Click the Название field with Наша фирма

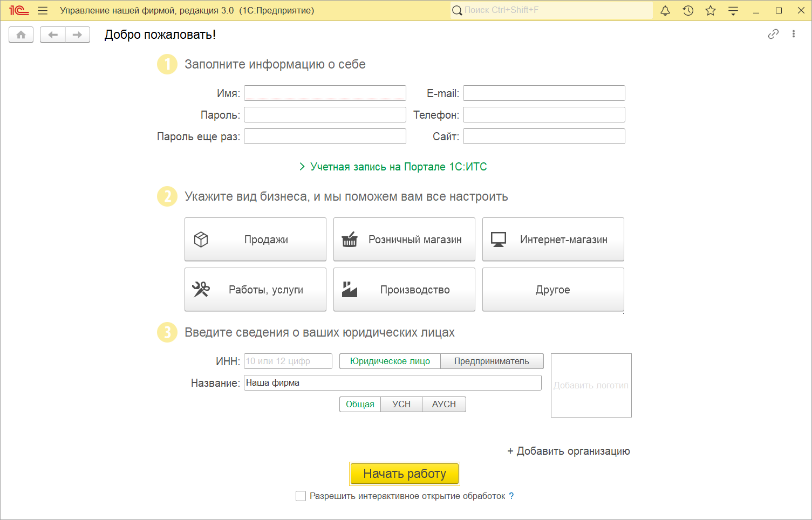point(393,382)
